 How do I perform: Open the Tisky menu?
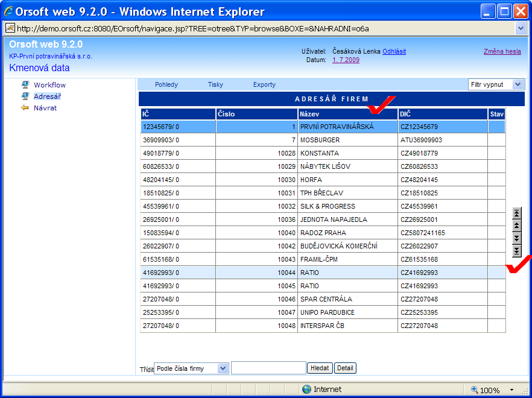[x=215, y=84]
